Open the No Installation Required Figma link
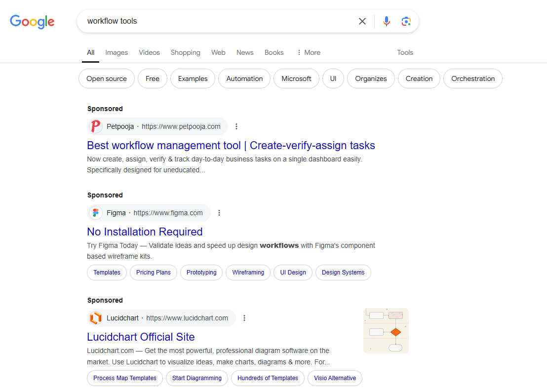The height and width of the screenshot is (392, 547). [145, 232]
